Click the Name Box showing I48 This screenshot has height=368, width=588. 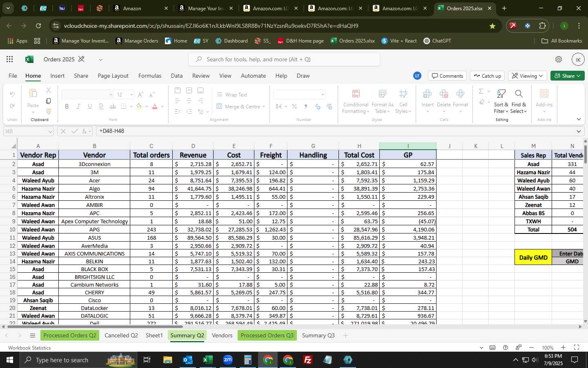click(28, 131)
